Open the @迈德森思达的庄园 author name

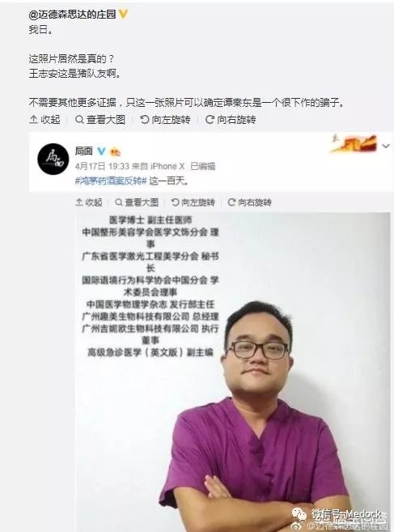coord(72,15)
